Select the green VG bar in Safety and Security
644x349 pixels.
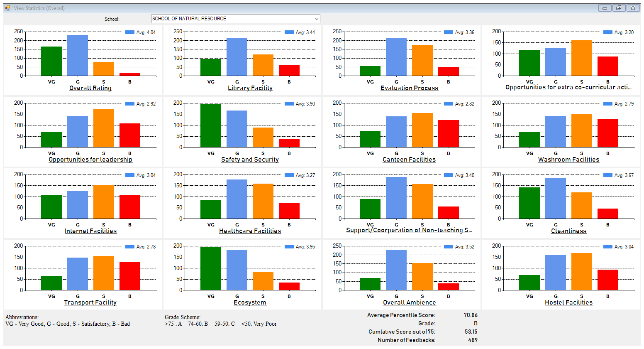coord(211,125)
